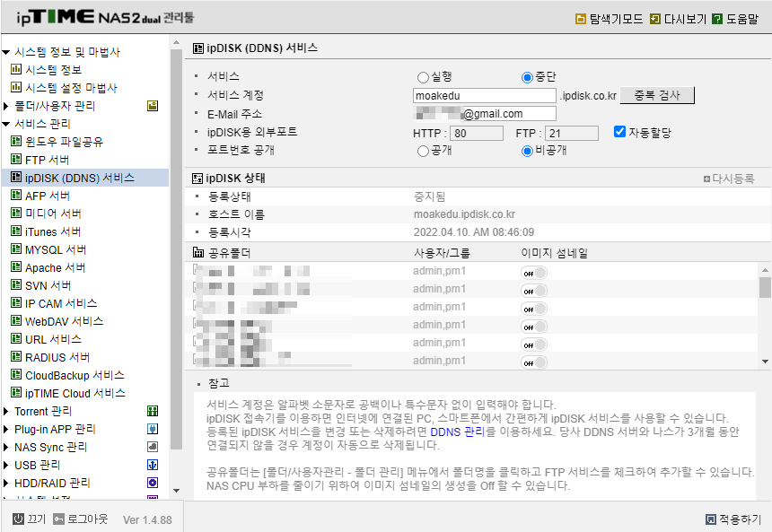This screenshot has height=532, width=772.
Task: Click the 폴더/사용자 관리 folder icon
Action: (x=153, y=106)
